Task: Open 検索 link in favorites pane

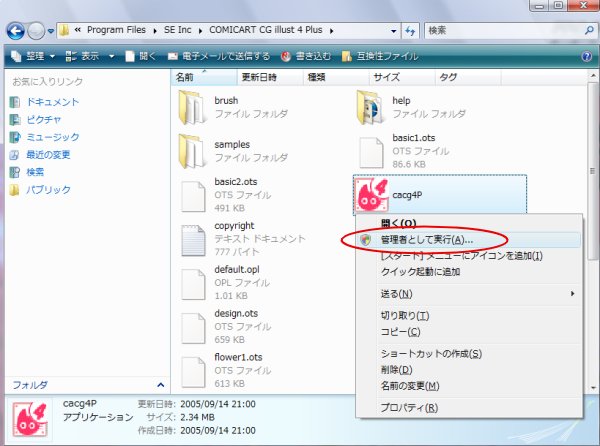Action: (x=35, y=172)
